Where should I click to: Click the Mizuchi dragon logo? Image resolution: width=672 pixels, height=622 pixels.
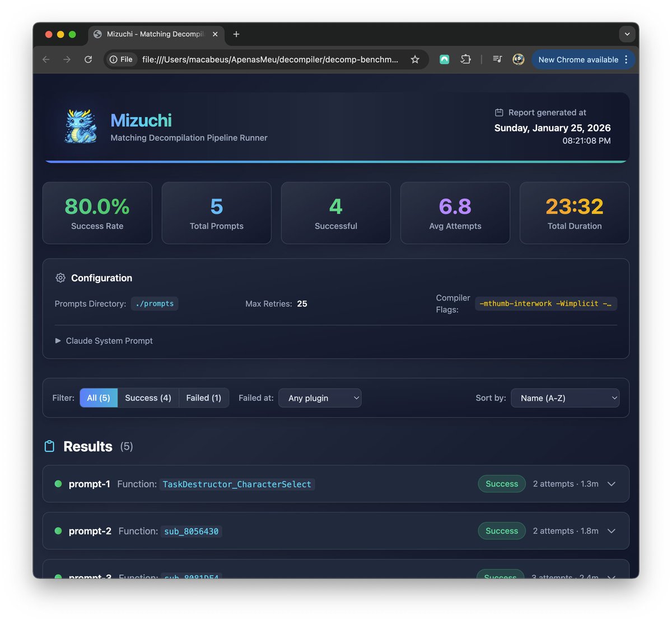tap(81, 127)
